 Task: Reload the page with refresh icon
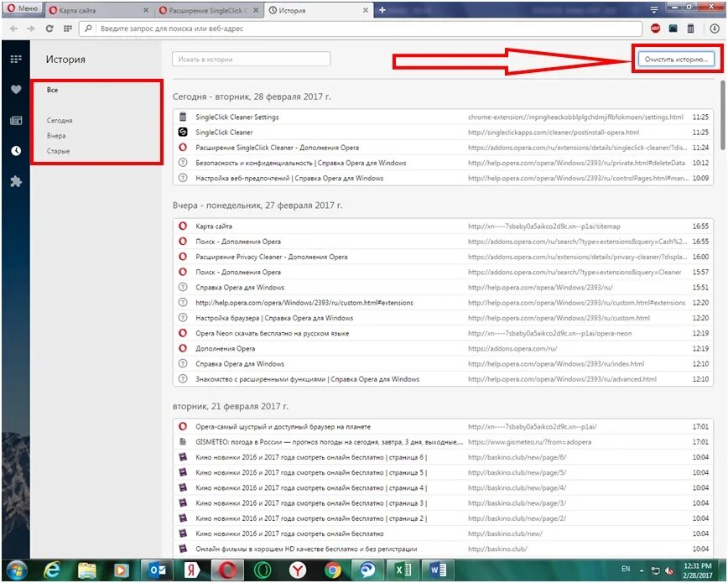[49, 29]
